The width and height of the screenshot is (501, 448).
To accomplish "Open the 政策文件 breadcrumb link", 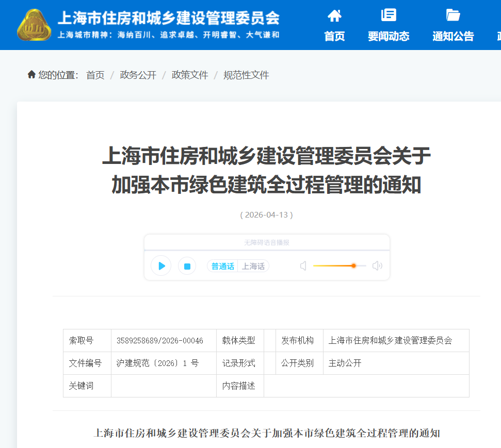I will [x=189, y=75].
